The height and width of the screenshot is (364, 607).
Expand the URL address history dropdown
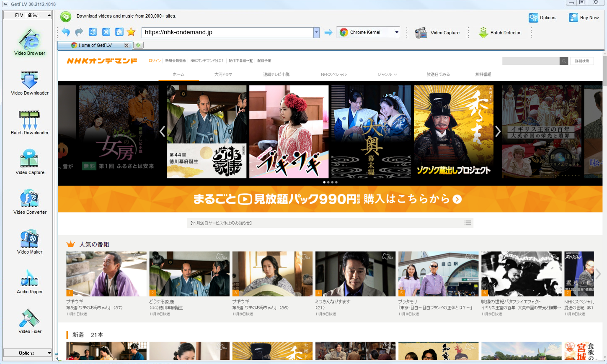(316, 32)
